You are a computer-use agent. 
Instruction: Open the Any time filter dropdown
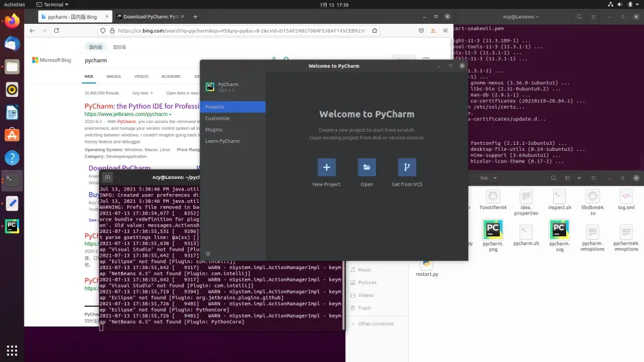[x=142, y=93]
